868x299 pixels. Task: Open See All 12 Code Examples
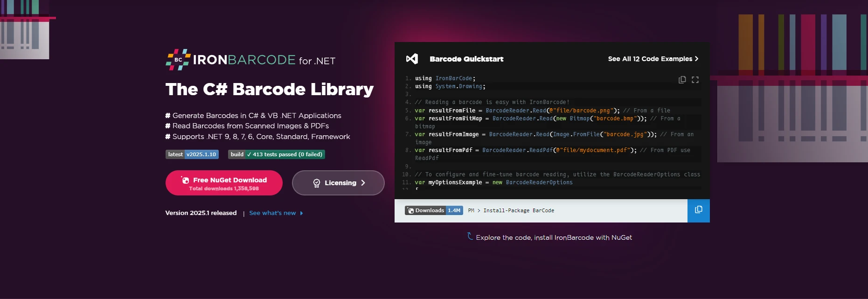(650, 59)
